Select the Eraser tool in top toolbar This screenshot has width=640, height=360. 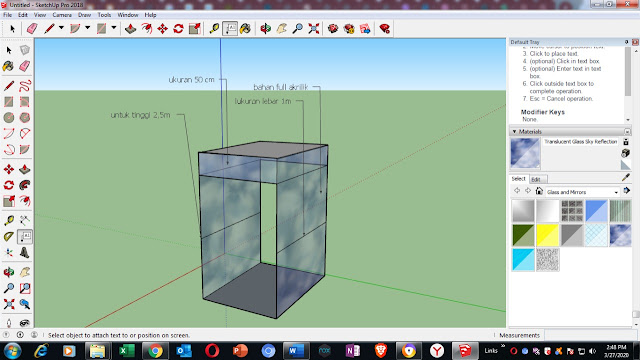(x=32, y=29)
